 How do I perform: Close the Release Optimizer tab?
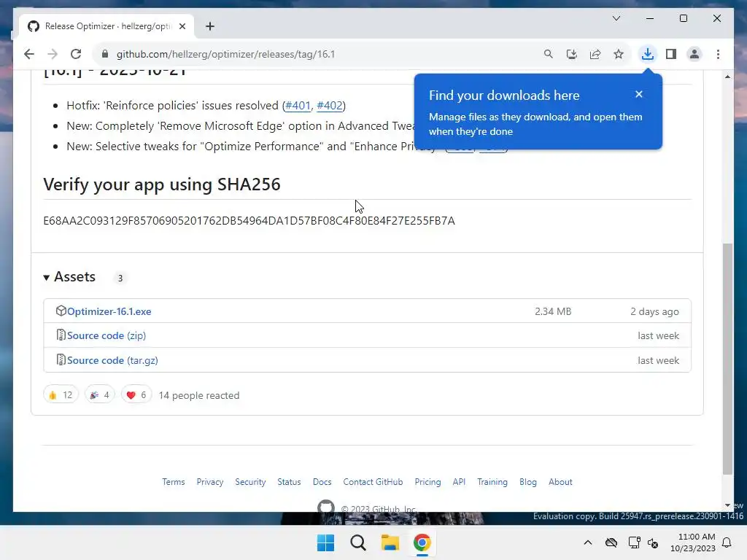(x=182, y=27)
